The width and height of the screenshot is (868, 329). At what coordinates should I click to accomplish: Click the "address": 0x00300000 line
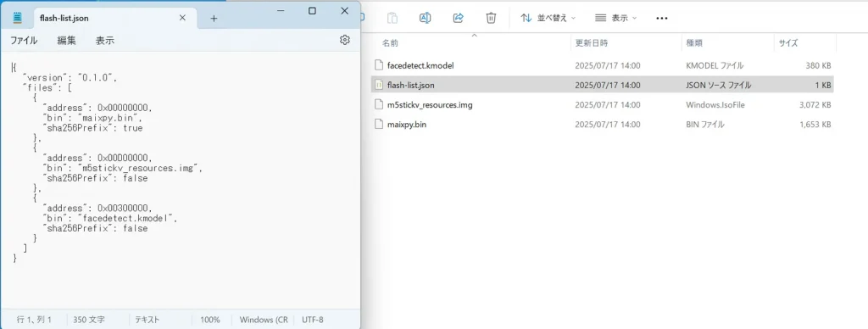point(97,209)
